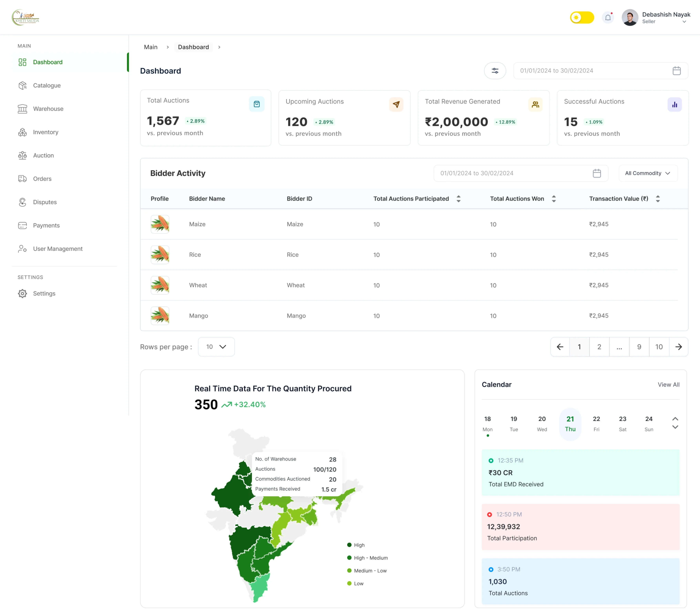The image size is (700, 615).
Task: Click the Kheti Sauda logo
Action: click(x=26, y=17)
